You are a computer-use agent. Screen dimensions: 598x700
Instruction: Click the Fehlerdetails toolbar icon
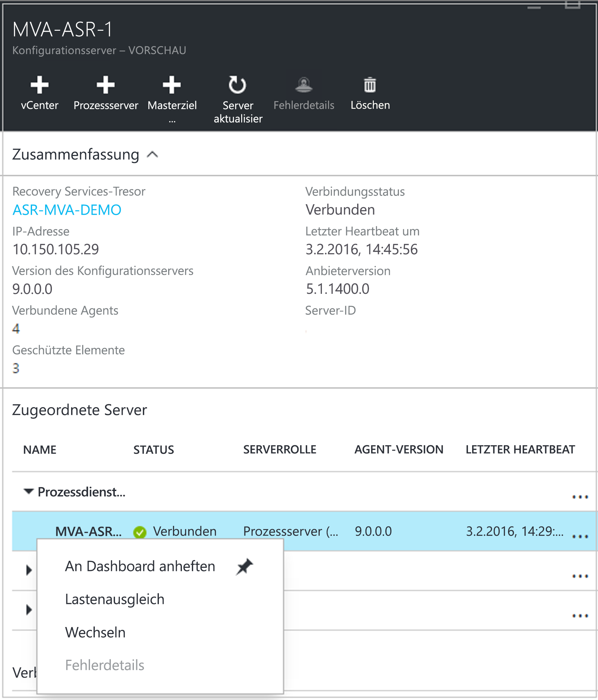(x=304, y=84)
